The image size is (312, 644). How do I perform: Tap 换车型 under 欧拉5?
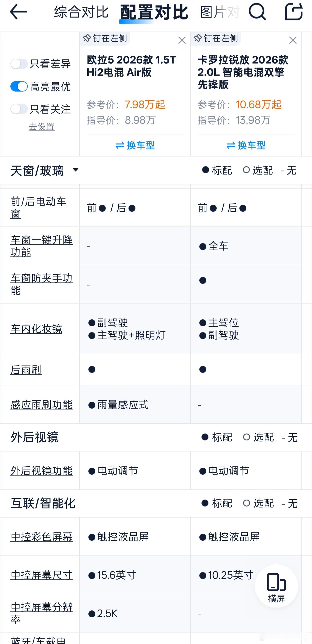(x=135, y=145)
